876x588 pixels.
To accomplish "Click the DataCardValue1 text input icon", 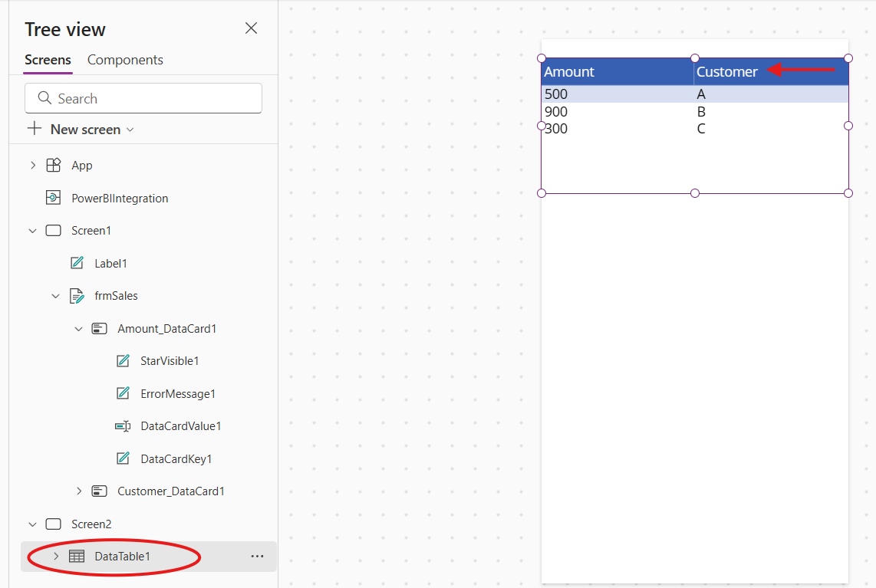I will coord(123,426).
